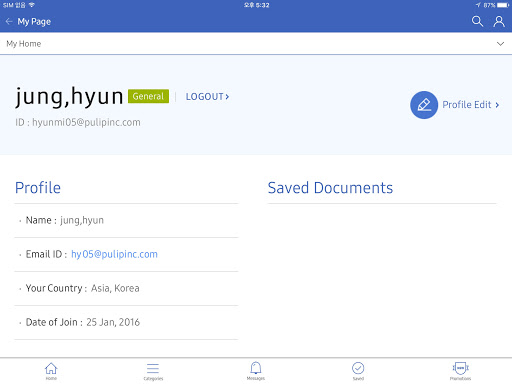Follow the Profile Edit arrow link
The width and height of the screenshot is (512, 384).
[x=471, y=105]
